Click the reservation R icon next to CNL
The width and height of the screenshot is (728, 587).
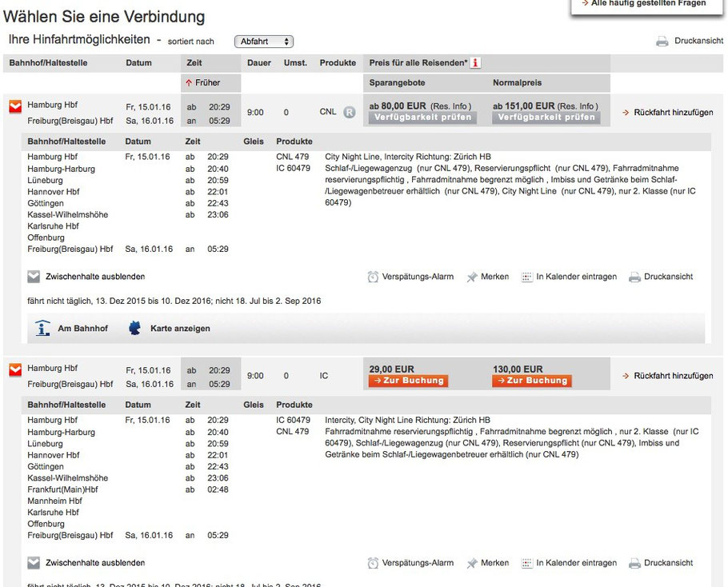pyautogui.click(x=349, y=112)
